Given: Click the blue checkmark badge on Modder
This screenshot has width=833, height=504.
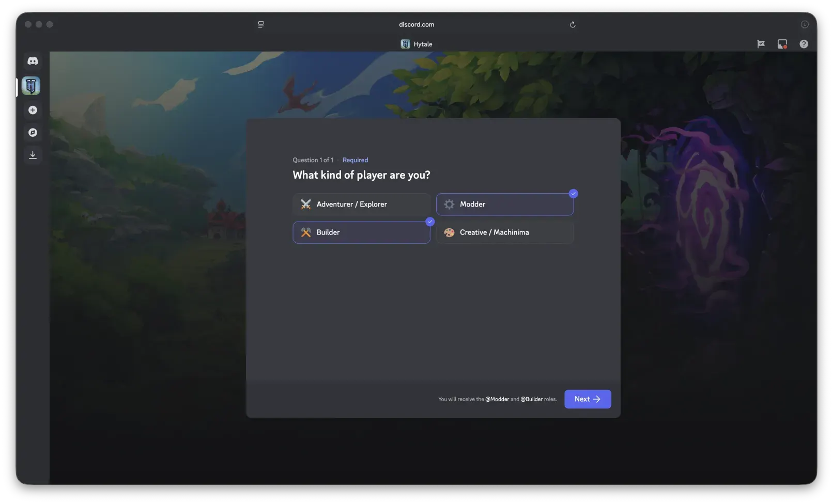Looking at the screenshot, I should [x=573, y=194].
